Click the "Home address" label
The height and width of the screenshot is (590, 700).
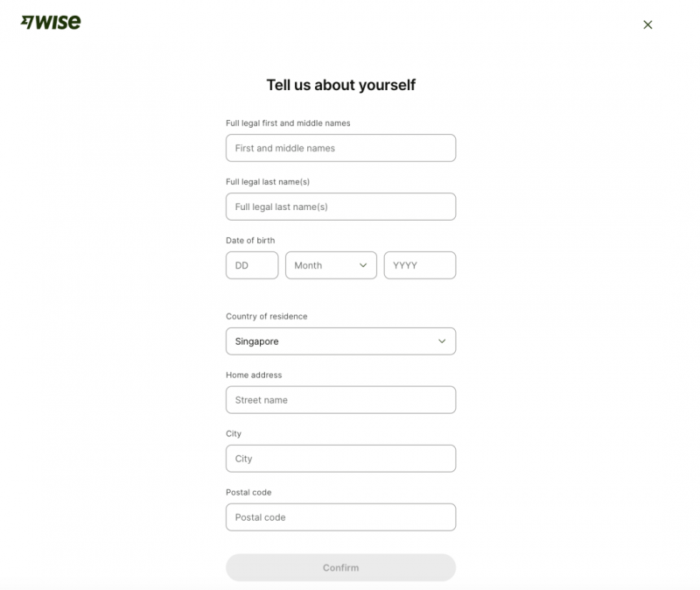(x=254, y=376)
